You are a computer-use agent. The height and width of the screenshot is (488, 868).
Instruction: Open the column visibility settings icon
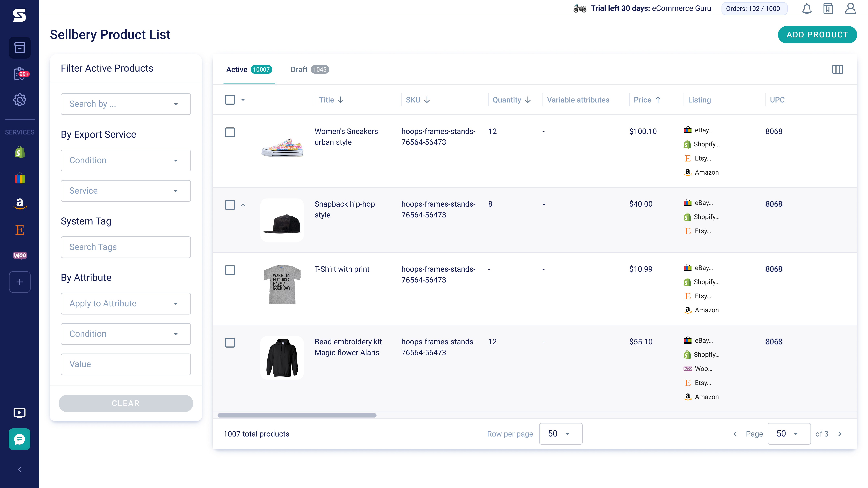[x=838, y=69]
